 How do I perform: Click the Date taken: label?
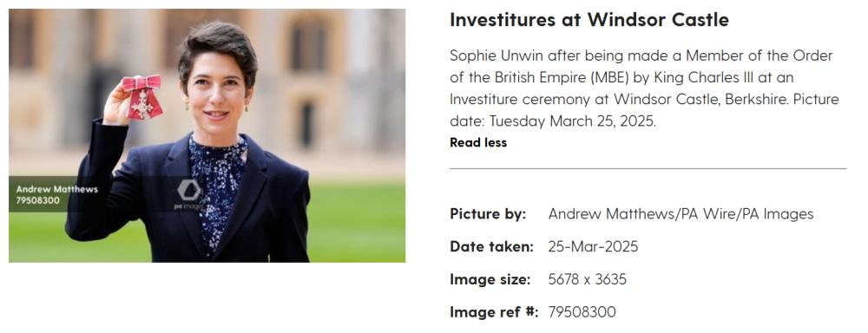coord(491,246)
